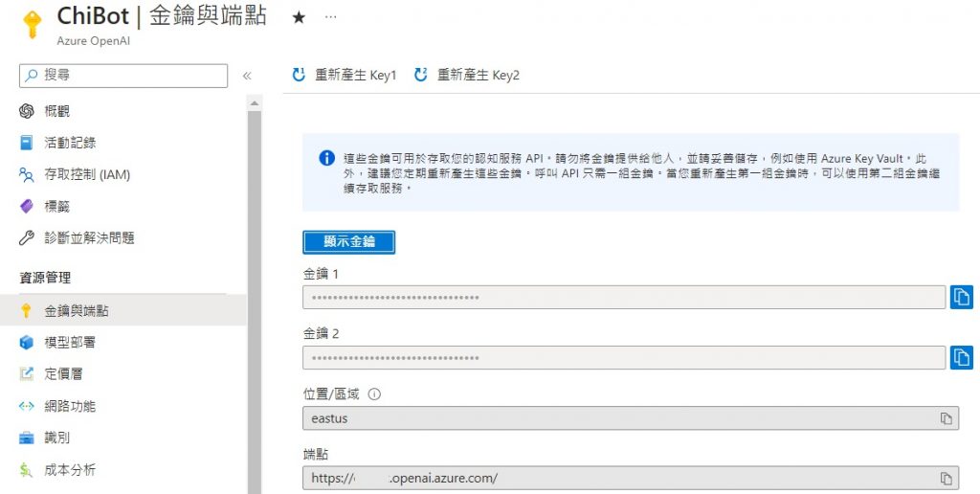Click the 活動記錄 activity log icon
Screen dimensions: 980x494
26,143
